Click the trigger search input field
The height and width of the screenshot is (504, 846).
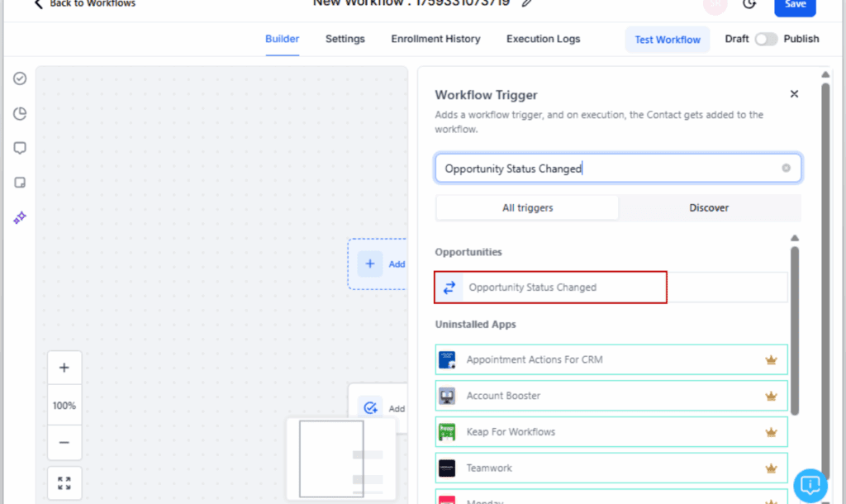pyautogui.click(x=607, y=169)
